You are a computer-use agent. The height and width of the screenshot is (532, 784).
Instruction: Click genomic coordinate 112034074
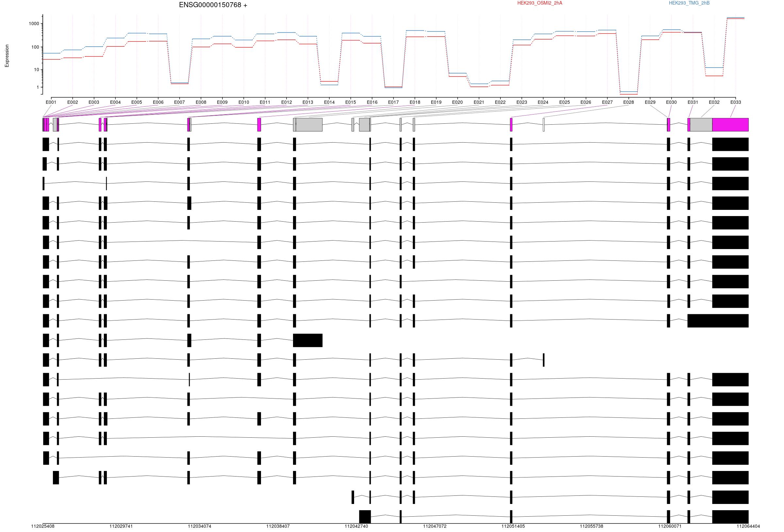pos(200,526)
